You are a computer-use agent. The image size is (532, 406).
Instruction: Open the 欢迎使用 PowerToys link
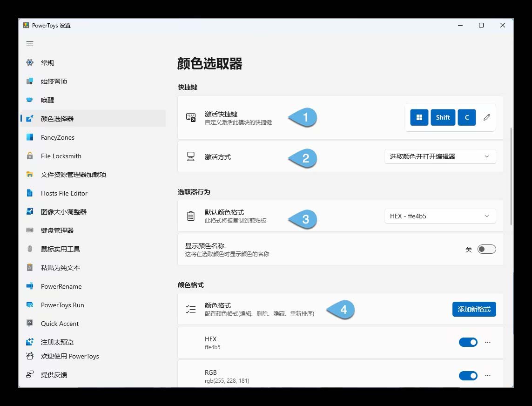(93, 356)
